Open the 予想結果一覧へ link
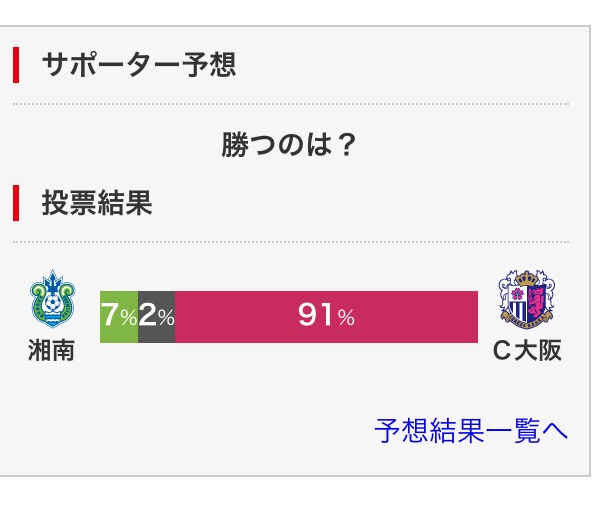This screenshot has height=520, width=609. point(471,431)
